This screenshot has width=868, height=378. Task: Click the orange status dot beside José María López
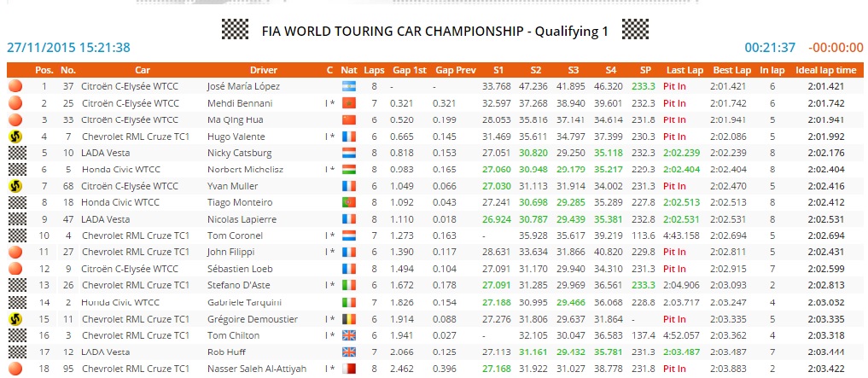[15, 86]
